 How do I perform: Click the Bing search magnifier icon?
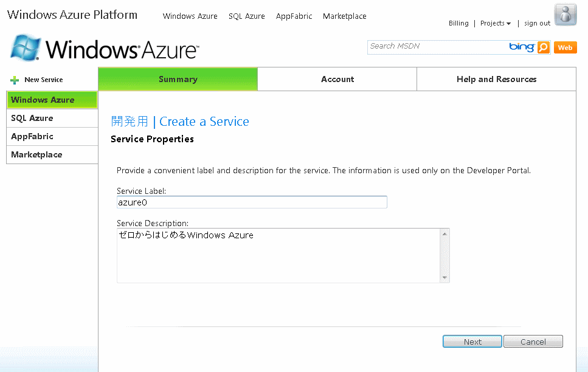(544, 47)
